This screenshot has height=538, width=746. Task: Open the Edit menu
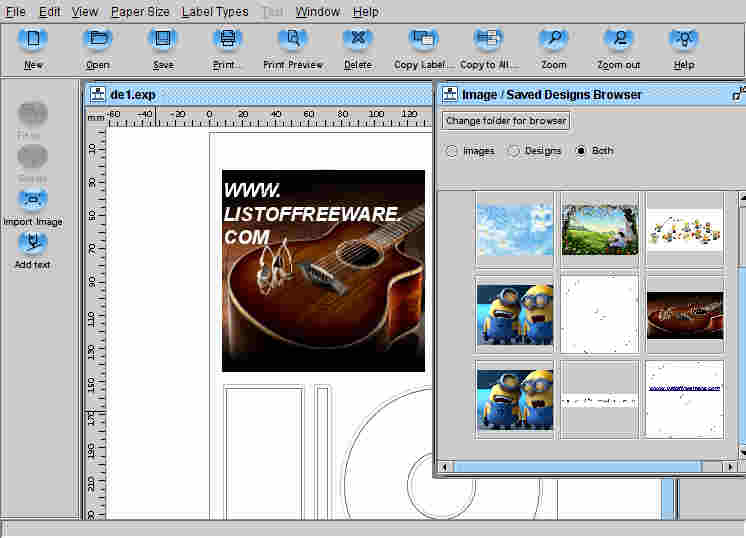tap(49, 11)
